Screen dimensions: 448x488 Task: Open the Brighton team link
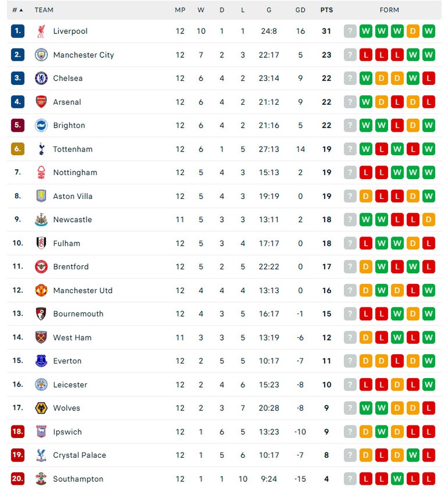pyautogui.click(x=69, y=126)
